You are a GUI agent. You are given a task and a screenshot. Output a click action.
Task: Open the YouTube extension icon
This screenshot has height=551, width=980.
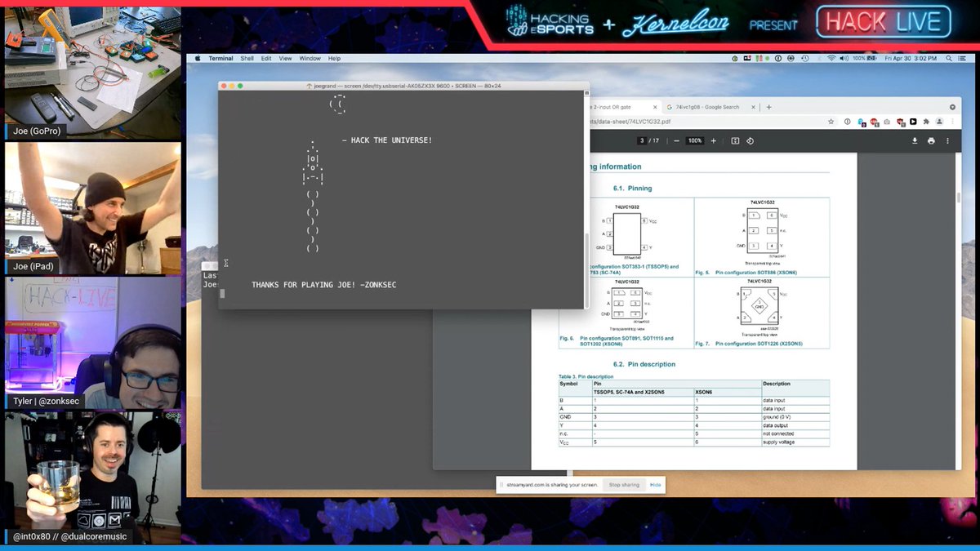tap(914, 121)
